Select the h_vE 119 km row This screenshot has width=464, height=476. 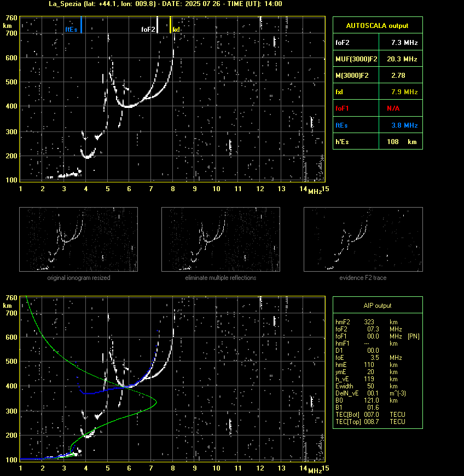[x=367, y=379]
